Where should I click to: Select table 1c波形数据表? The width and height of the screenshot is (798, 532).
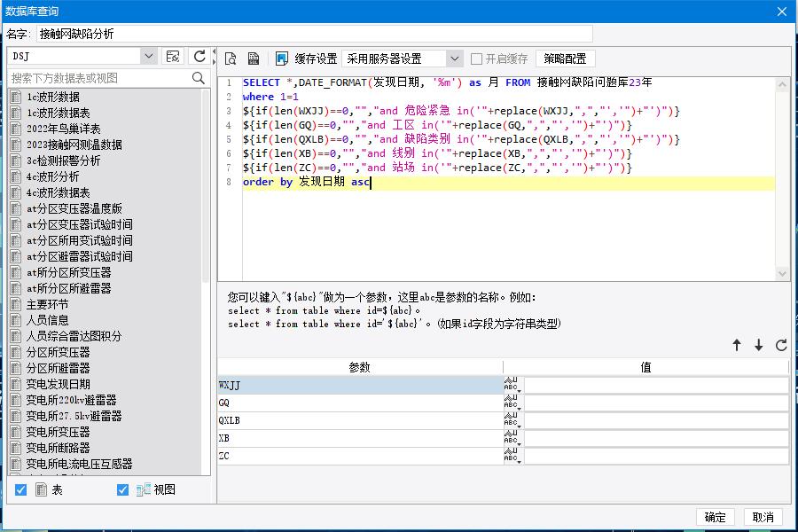tap(59, 113)
